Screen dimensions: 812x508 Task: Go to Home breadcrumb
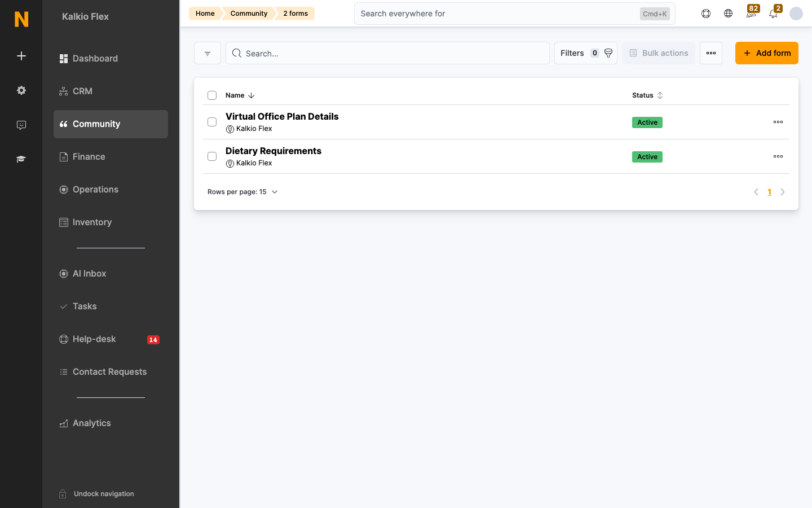(205, 14)
